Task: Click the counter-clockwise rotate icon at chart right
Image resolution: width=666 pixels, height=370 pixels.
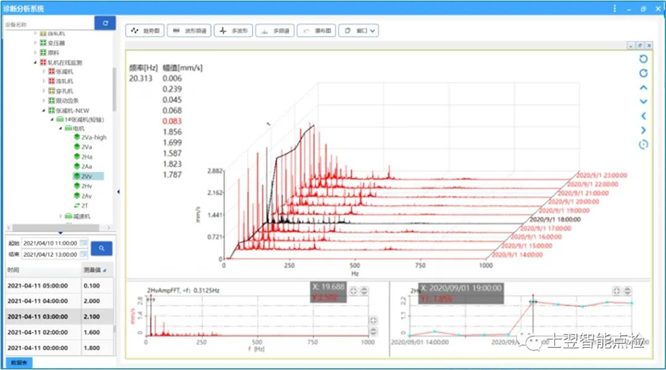Action: coord(643,59)
